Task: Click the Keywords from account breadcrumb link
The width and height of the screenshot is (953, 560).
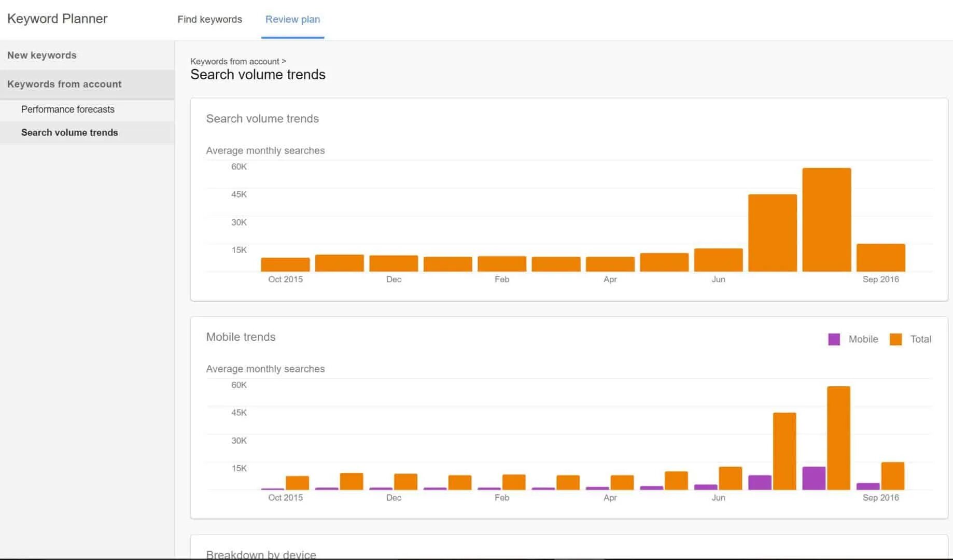Action: (x=234, y=61)
